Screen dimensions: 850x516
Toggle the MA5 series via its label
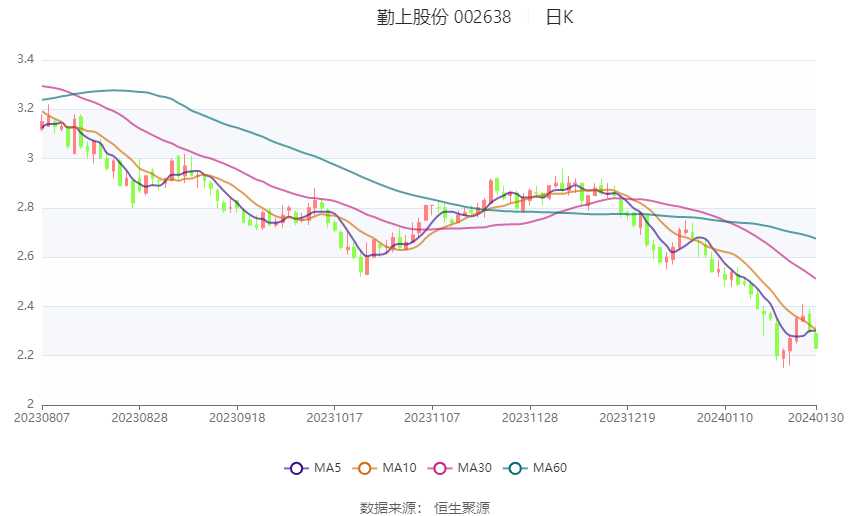pos(328,467)
